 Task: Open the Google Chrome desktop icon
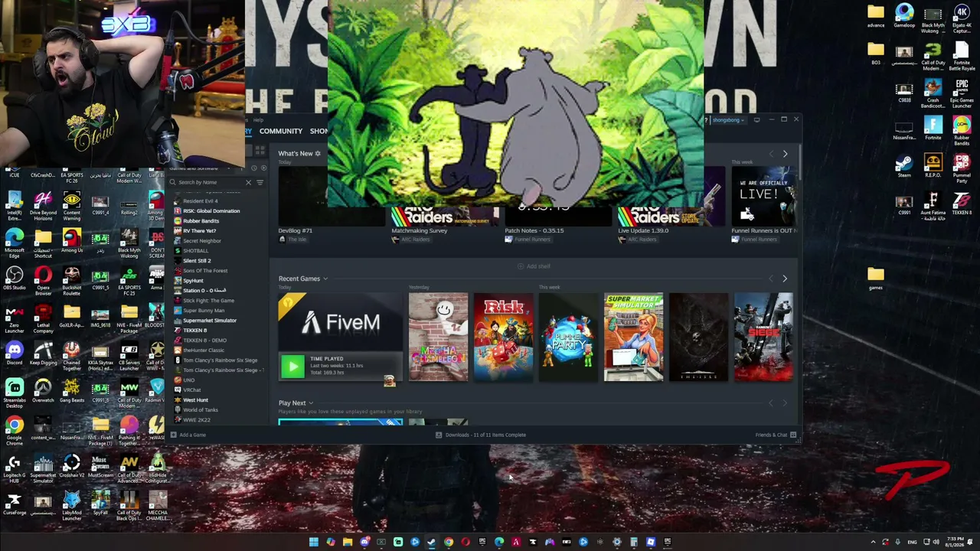(x=15, y=429)
